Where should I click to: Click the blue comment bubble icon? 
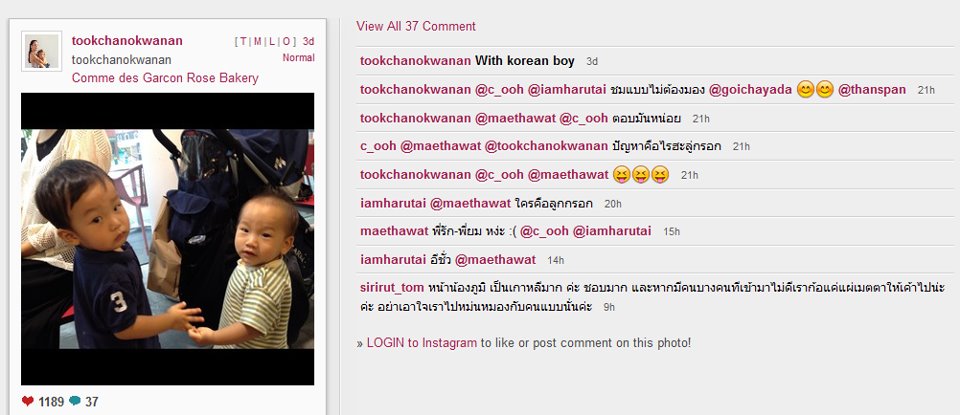coord(75,402)
